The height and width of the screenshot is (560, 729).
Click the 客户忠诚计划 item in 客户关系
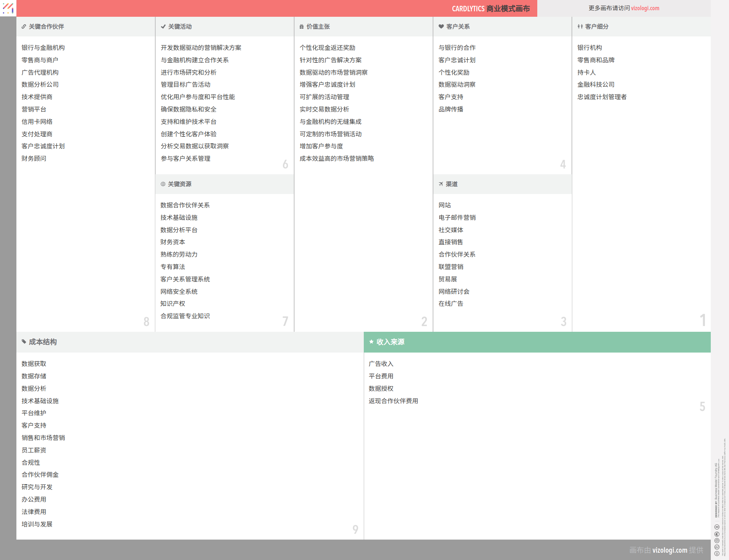click(456, 60)
